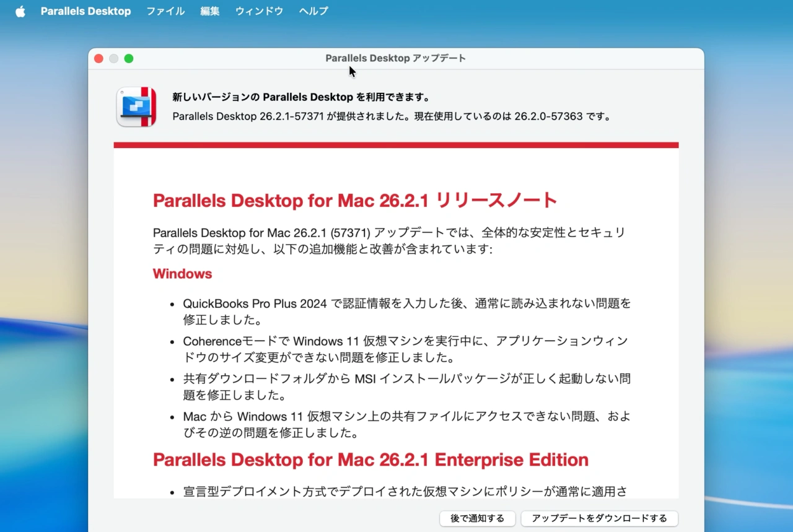793x532 pixels.
Task: Minimize the update window with the yellow button
Action: pyautogui.click(x=113, y=58)
